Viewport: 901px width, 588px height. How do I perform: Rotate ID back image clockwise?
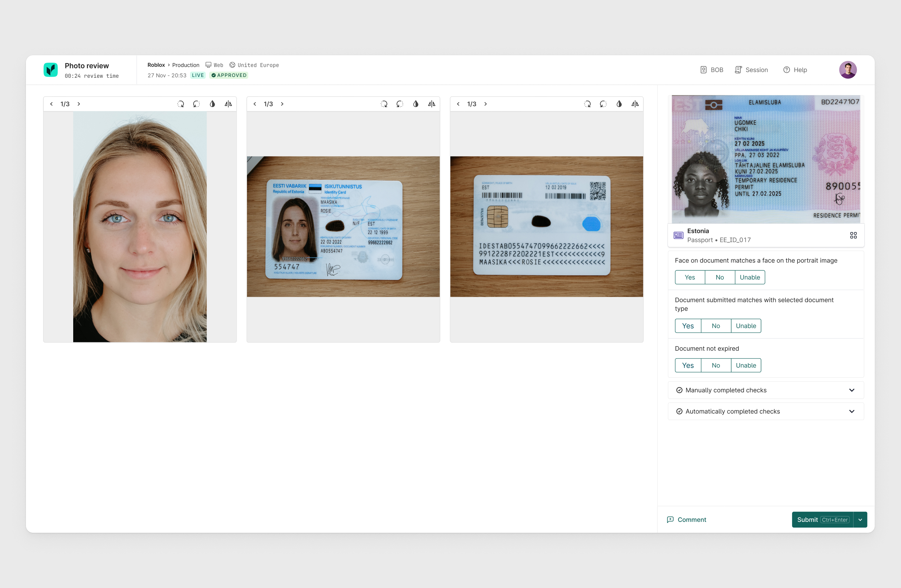(x=587, y=104)
